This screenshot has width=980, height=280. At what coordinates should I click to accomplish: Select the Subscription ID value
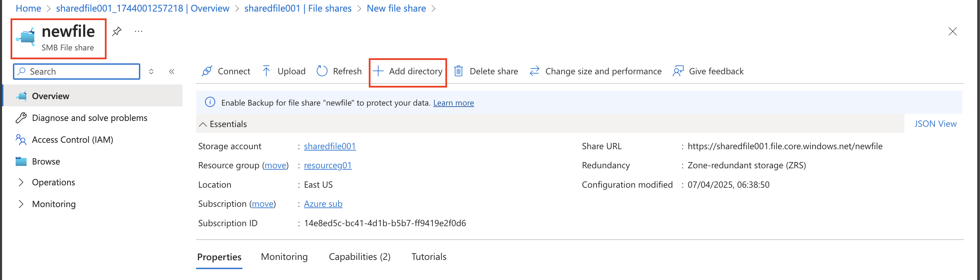click(385, 223)
